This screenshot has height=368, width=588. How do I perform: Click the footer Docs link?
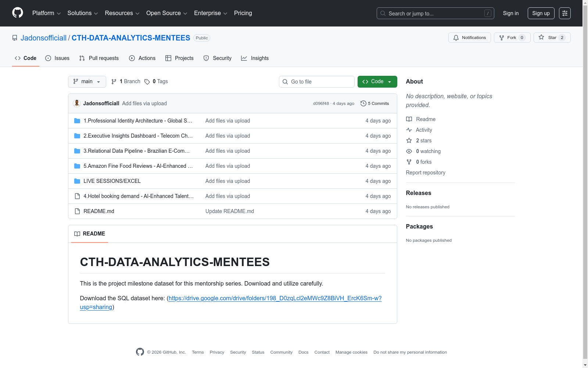coord(304,352)
